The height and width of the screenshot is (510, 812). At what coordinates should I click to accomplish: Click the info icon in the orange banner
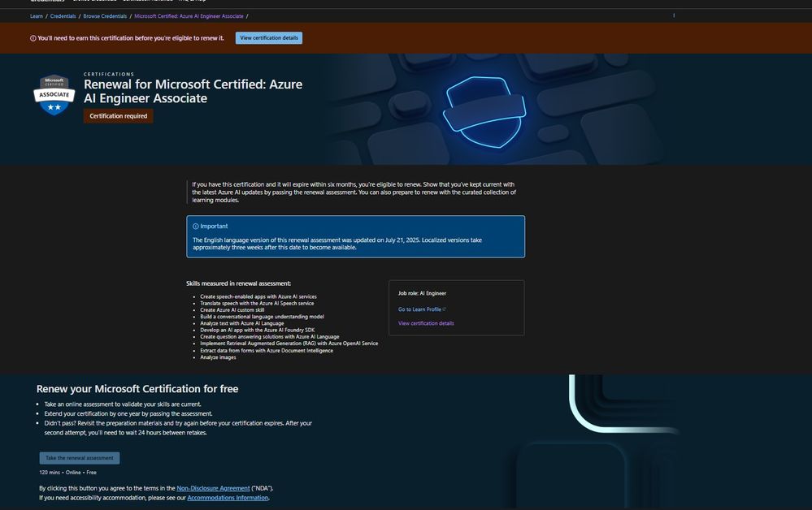click(x=33, y=38)
